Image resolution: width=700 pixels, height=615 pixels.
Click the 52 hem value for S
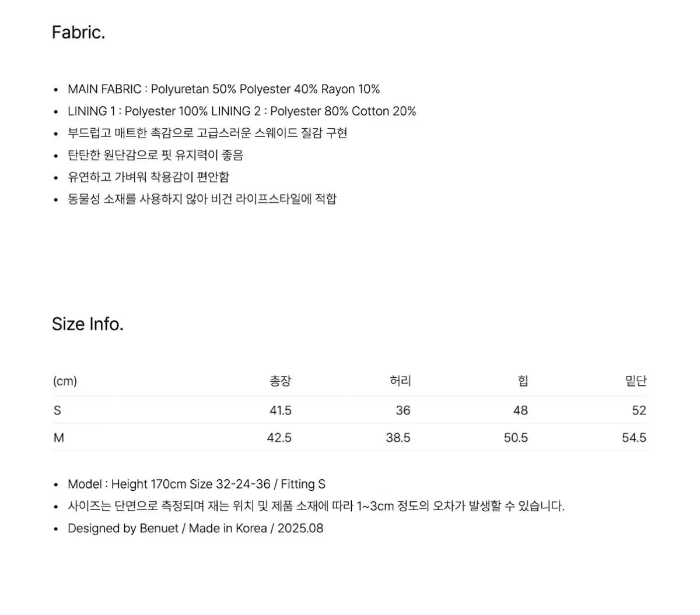point(639,410)
